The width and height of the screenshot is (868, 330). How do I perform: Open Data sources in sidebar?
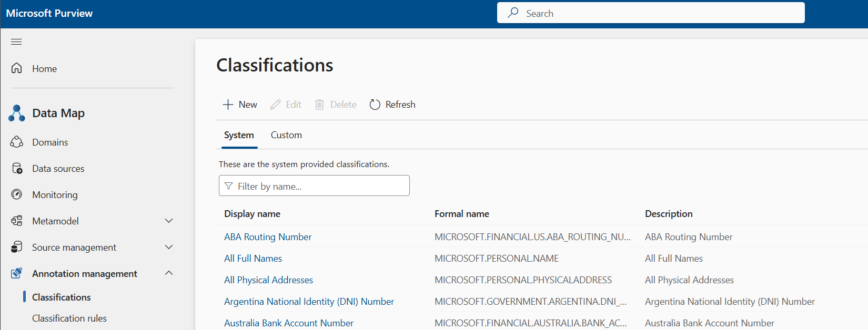click(58, 169)
